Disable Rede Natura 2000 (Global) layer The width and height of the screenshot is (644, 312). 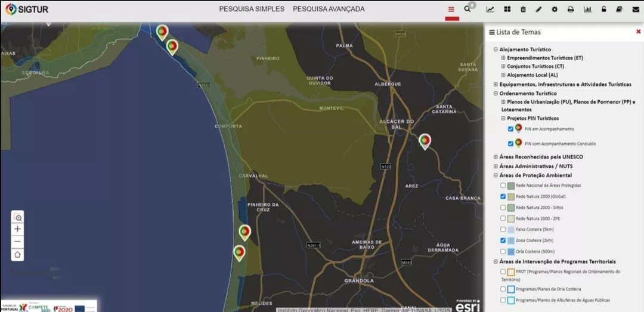coord(503,196)
